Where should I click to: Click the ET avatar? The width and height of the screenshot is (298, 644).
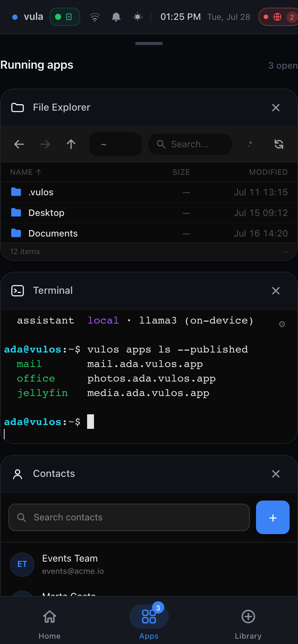(22, 564)
